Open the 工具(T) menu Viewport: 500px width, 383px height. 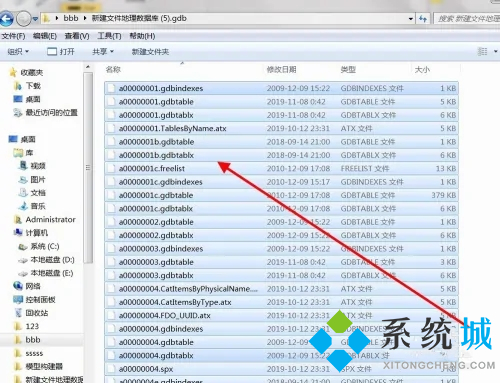[x=109, y=36]
